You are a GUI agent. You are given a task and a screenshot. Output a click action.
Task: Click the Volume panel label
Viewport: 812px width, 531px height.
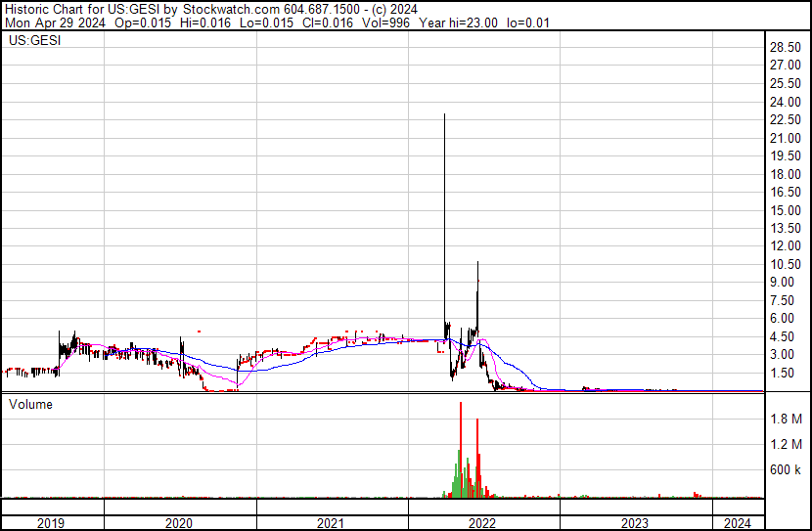point(30,404)
